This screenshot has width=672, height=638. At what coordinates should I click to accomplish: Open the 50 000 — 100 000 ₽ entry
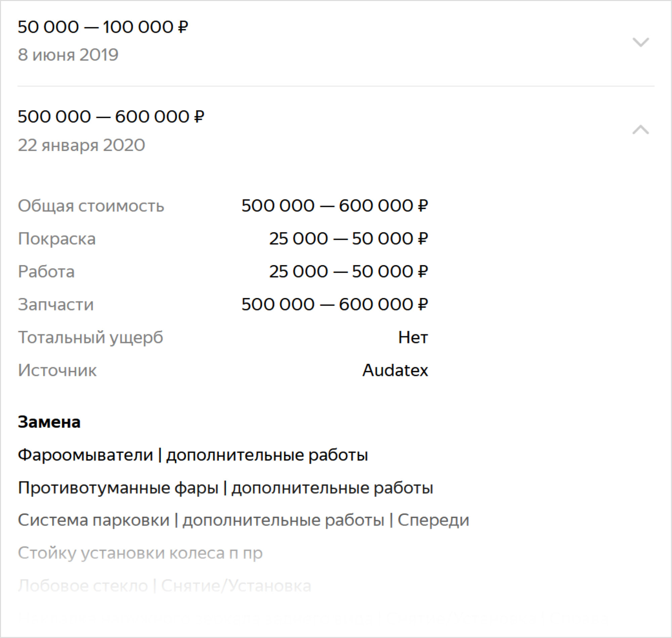pos(103,27)
